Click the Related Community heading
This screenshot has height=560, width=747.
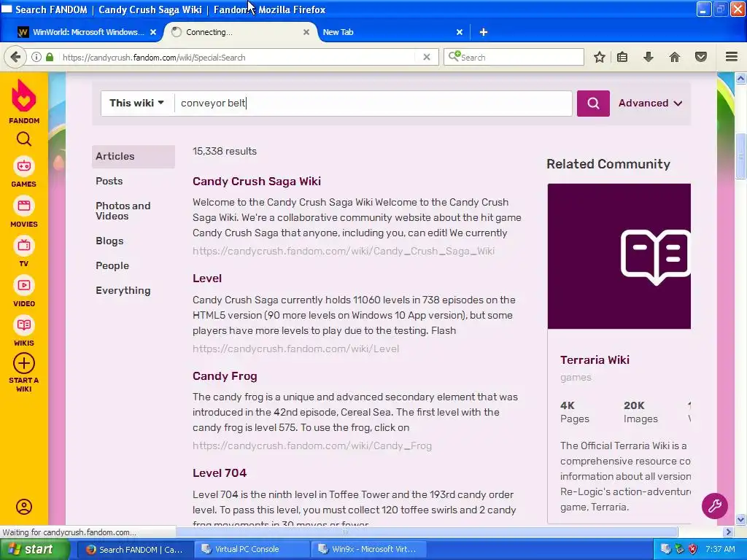[608, 164]
